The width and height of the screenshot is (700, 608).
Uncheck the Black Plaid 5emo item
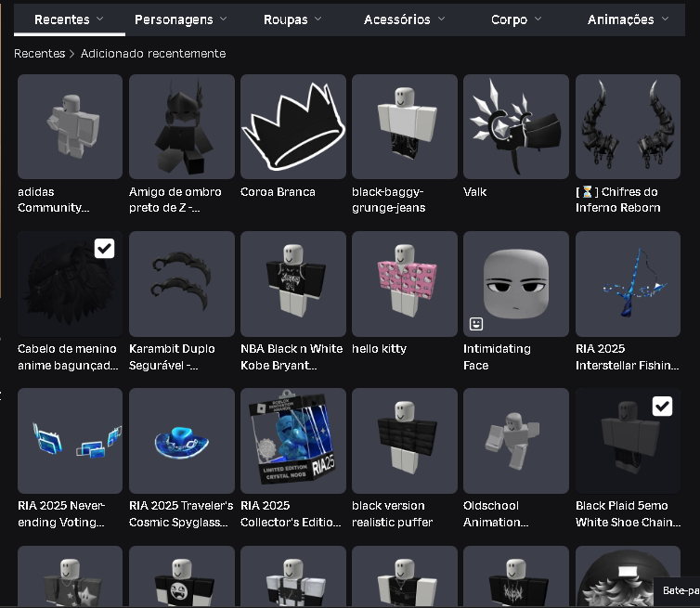point(662,406)
